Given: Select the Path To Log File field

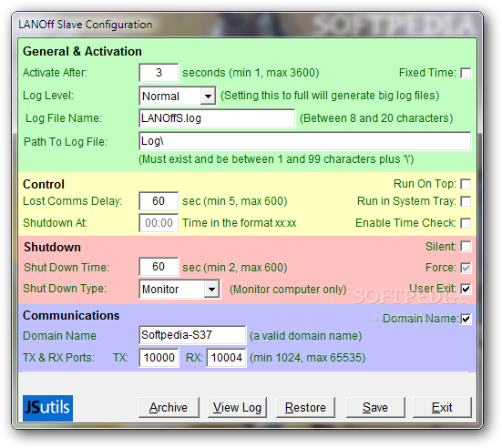Looking at the screenshot, I should [x=305, y=141].
